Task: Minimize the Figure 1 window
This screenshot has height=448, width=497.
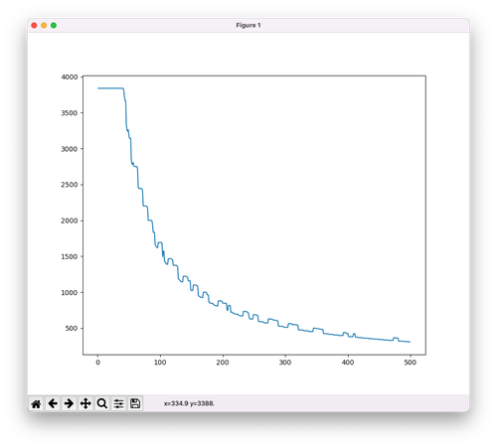Action: click(x=44, y=25)
